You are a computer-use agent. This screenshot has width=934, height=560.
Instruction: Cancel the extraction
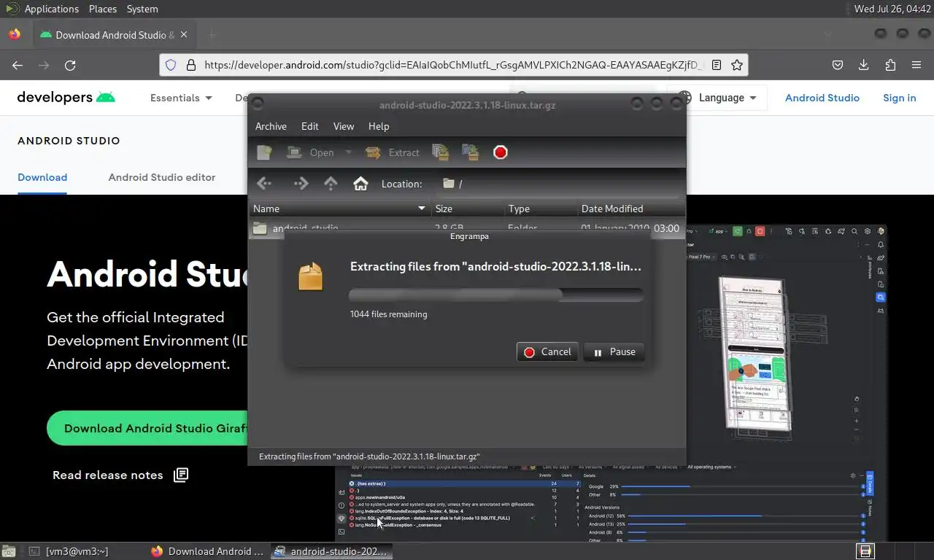547,351
